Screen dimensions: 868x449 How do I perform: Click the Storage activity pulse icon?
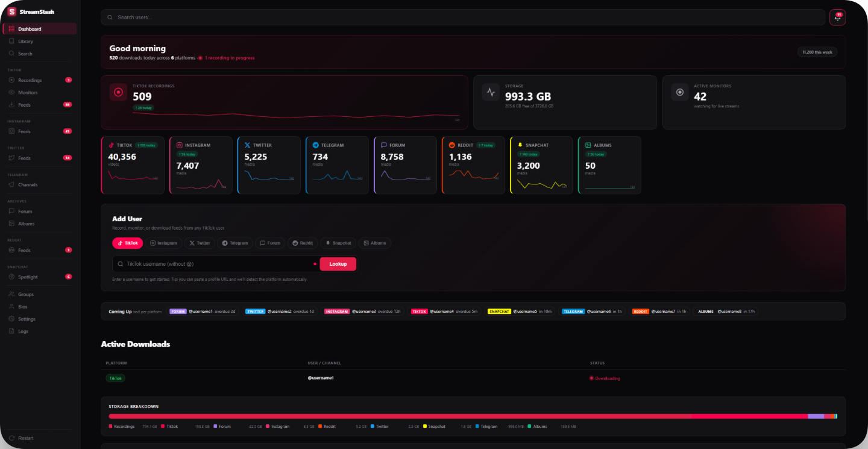(x=491, y=92)
